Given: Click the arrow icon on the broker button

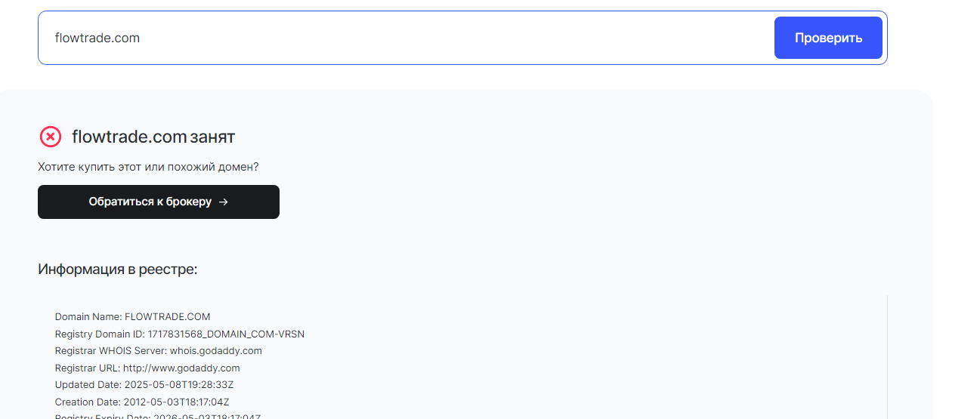Looking at the screenshot, I should pyautogui.click(x=223, y=202).
